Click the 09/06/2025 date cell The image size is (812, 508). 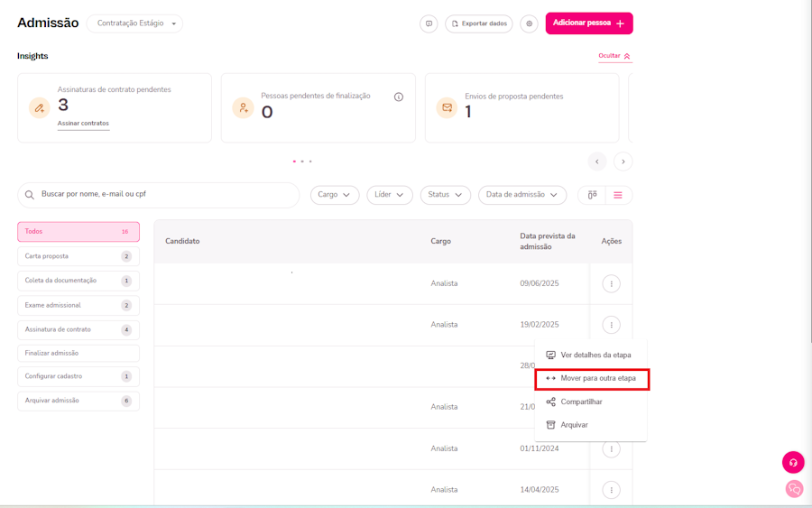[540, 283]
